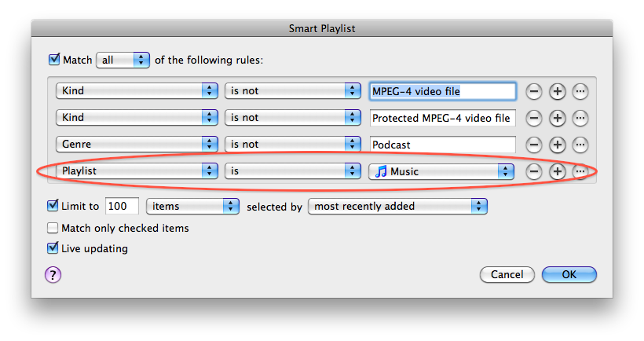This screenshot has width=644, height=341.
Task: Click the Cancel button
Action: [507, 274]
